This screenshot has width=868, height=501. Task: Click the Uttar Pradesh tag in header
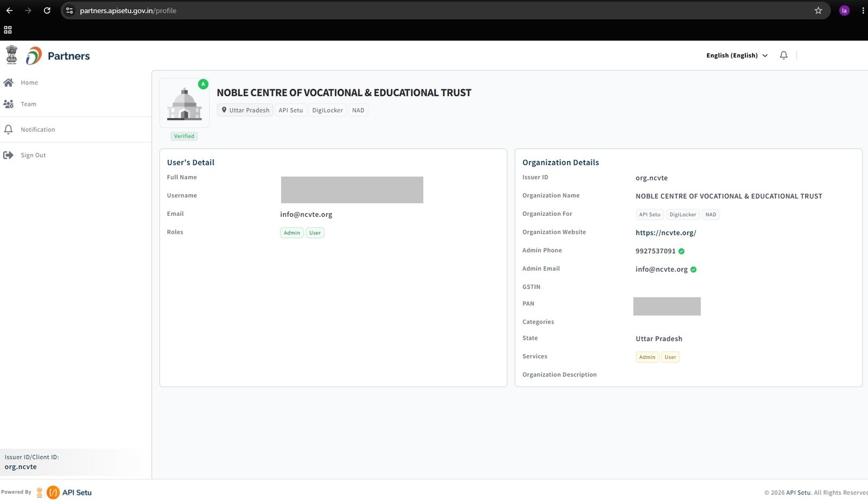(245, 110)
